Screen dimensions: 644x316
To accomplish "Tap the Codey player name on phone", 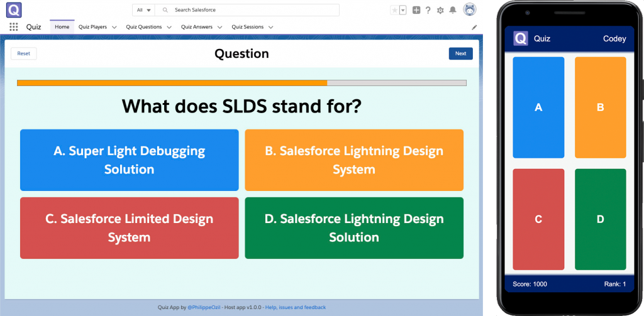I will coord(614,38).
